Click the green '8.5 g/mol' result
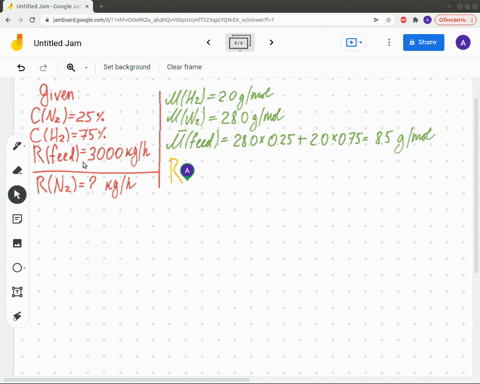 point(405,139)
